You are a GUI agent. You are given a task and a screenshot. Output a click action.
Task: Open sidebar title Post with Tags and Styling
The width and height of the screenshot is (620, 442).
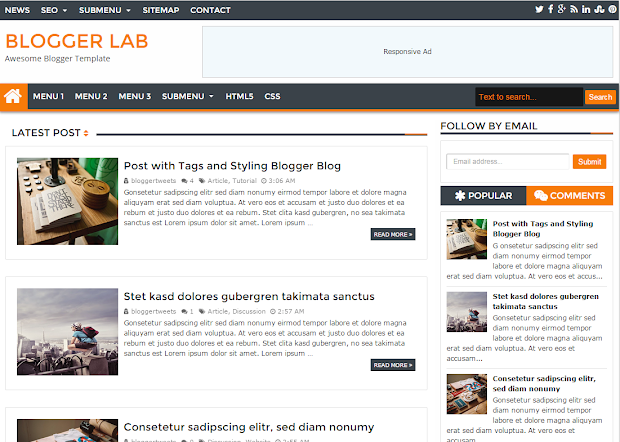tap(543, 229)
